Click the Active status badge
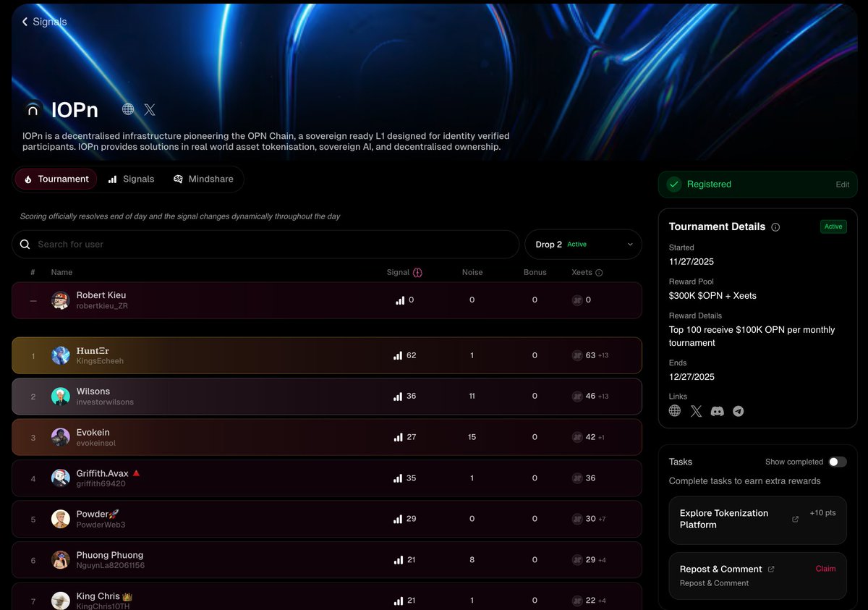This screenshot has width=868, height=610. 833,226
